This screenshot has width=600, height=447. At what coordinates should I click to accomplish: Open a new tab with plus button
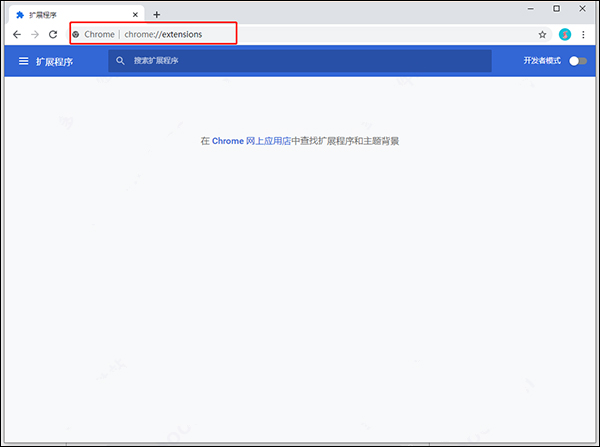[157, 15]
